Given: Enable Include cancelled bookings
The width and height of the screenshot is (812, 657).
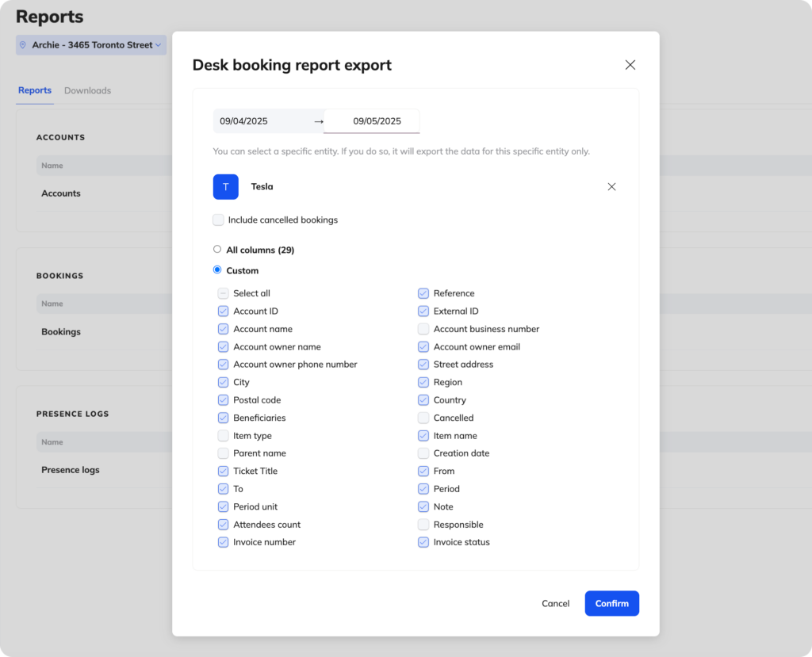Looking at the screenshot, I should click(218, 220).
